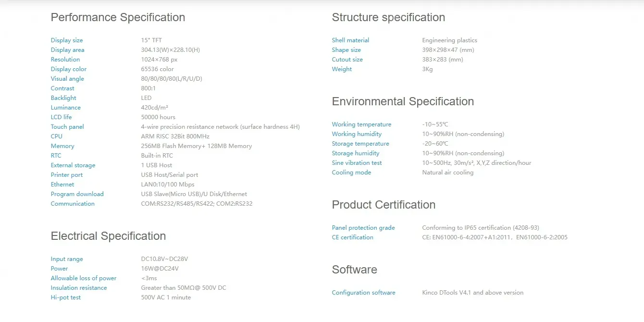Select the Panel protection grade label
Screen dimensions: 644x322
(x=363, y=228)
